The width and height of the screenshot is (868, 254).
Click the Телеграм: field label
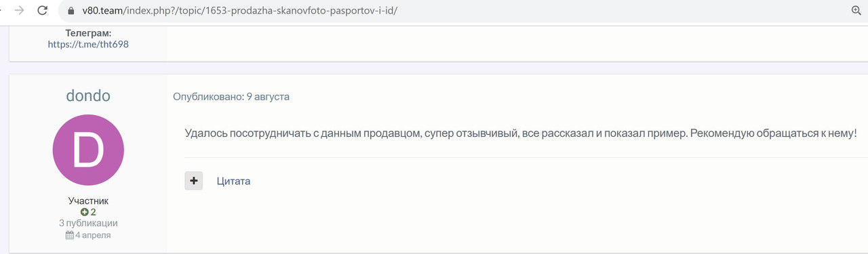[88, 33]
